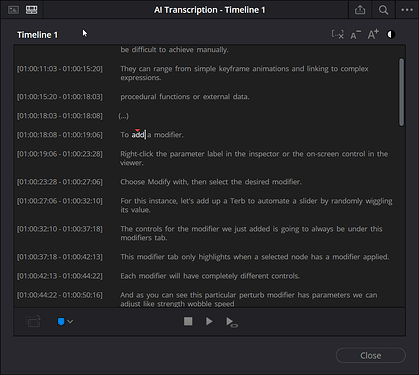Add a blue marker at current position
The width and height of the screenshot is (419, 375).
(x=61, y=322)
